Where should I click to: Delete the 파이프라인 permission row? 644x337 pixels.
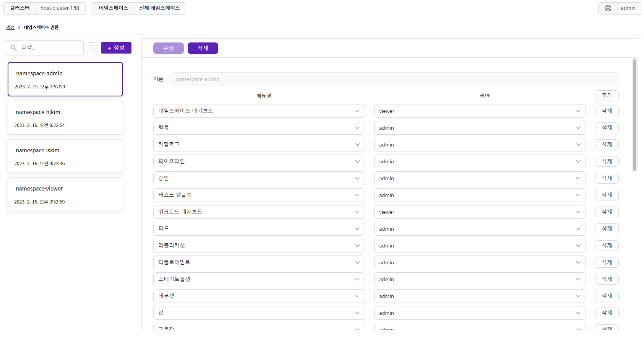(607, 161)
